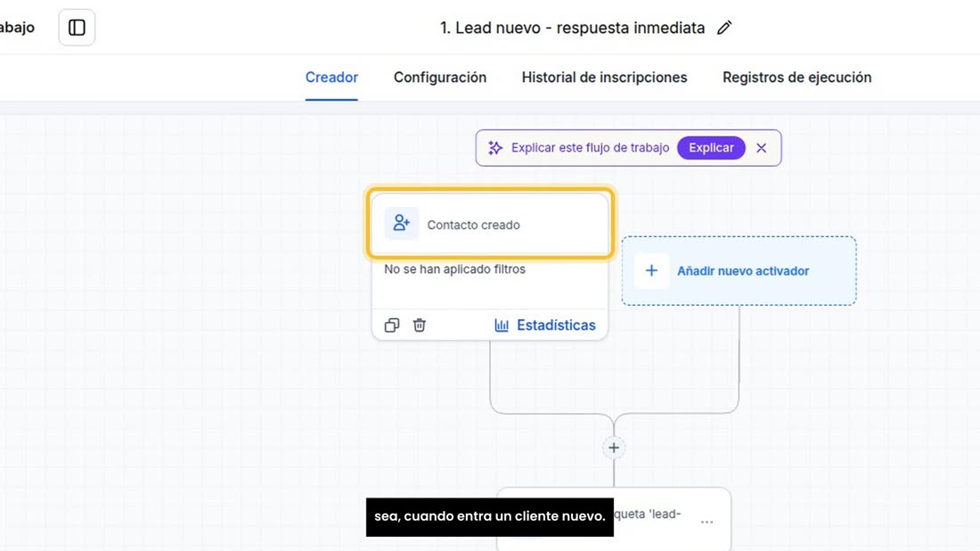
Task: Open Estadísticas for the trigger
Action: click(x=545, y=325)
